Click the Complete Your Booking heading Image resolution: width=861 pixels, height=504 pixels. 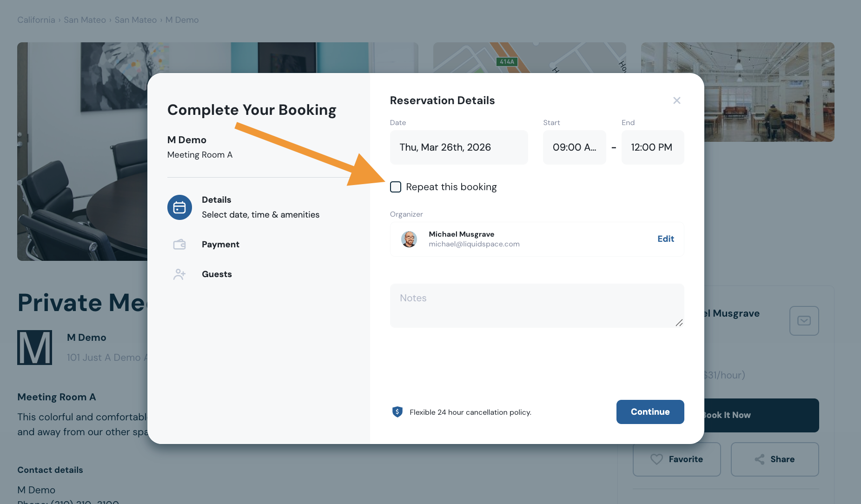pos(252,110)
